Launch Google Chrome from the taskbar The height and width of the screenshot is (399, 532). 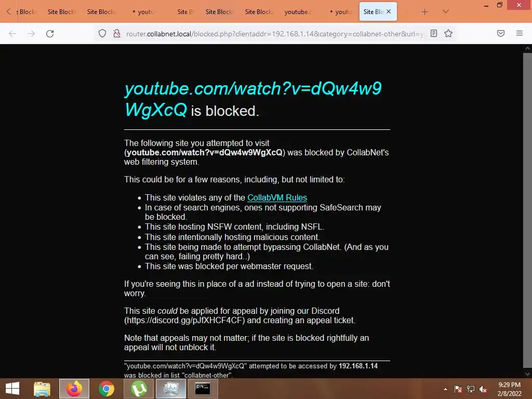[106, 389]
